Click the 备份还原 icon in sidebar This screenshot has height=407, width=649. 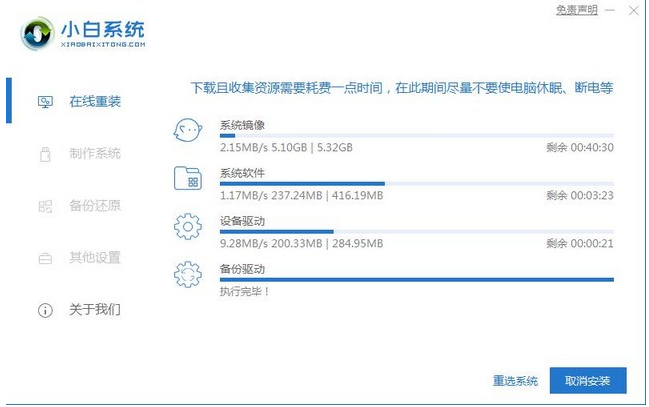[45, 206]
